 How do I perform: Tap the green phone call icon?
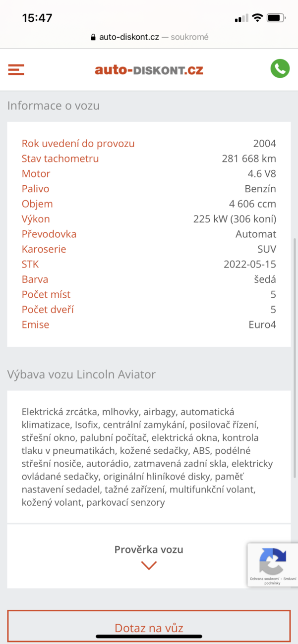coord(280,69)
